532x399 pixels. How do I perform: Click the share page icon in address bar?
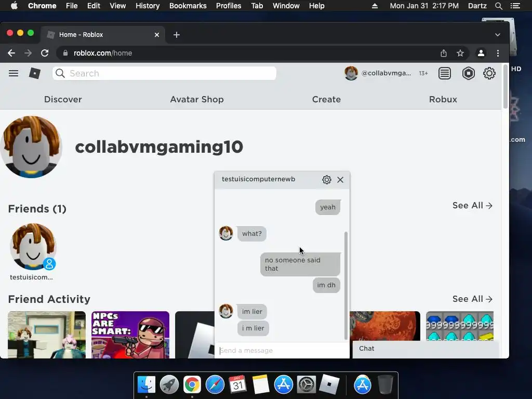click(x=444, y=53)
